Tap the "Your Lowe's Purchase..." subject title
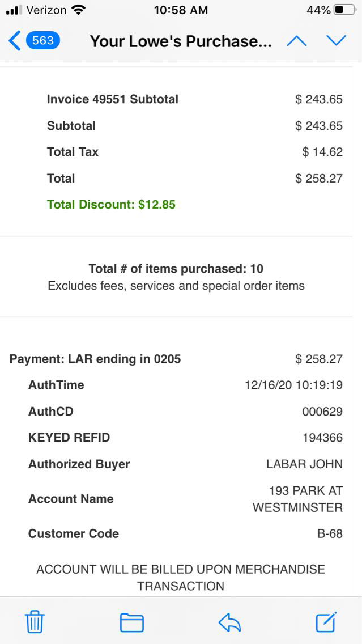The height and width of the screenshot is (644, 362). click(181, 41)
